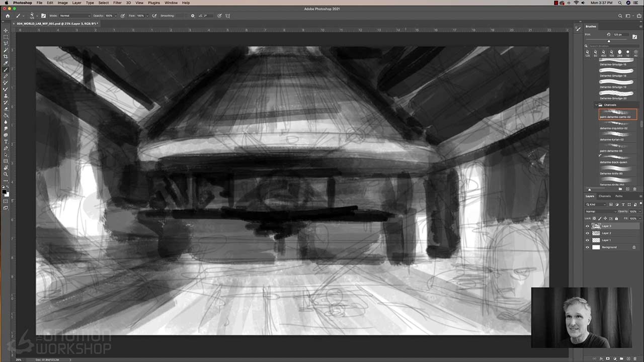Select the Type tool
Image resolution: width=644 pixels, height=362 pixels.
6,142
